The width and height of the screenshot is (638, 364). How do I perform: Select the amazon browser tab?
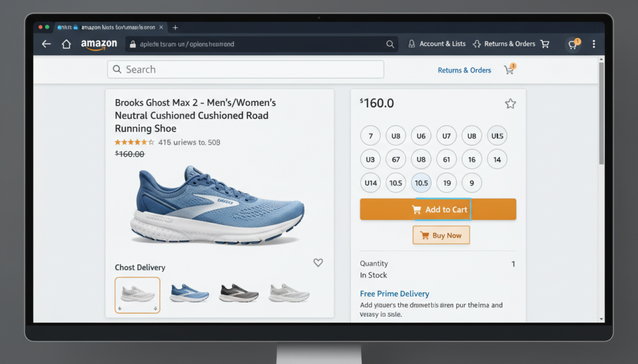tap(110, 27)
